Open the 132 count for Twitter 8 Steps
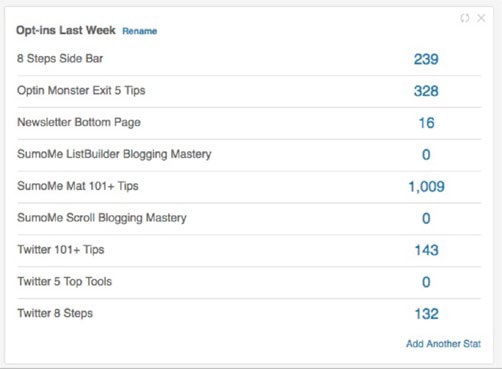The image size is (502, 369). click(x=426, y=314)
